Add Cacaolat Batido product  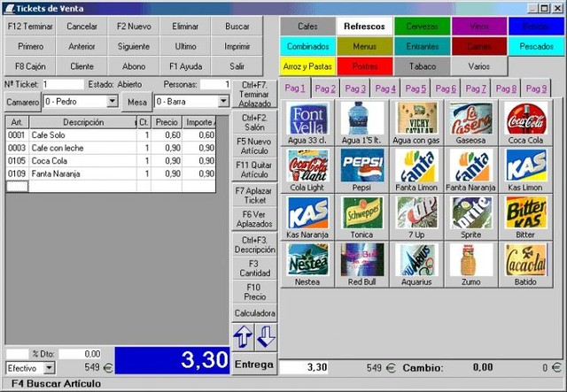[525, 265]
